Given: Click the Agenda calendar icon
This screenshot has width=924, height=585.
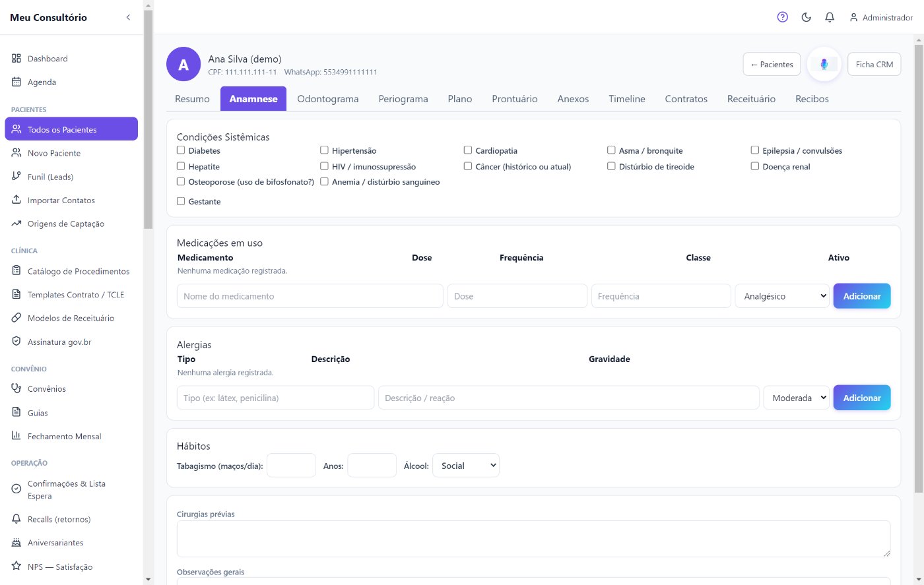Looking at the screenshot, I should [x=16, y=82].
